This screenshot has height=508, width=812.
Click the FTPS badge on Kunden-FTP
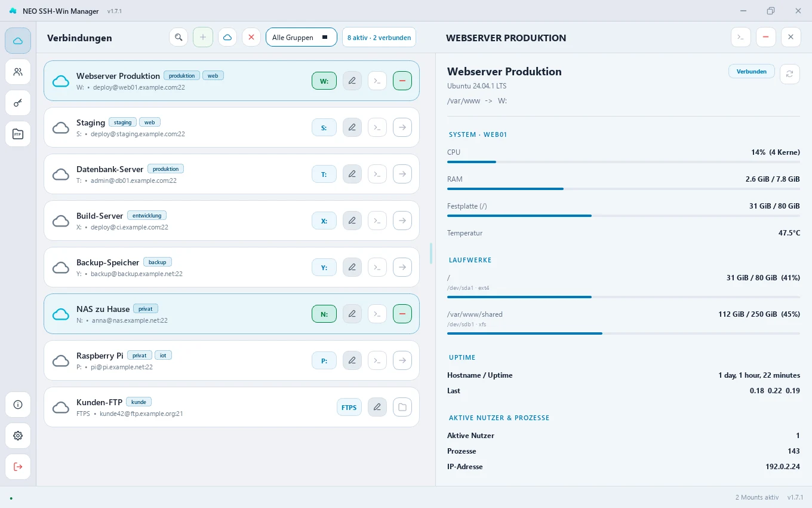click(349, 407)
